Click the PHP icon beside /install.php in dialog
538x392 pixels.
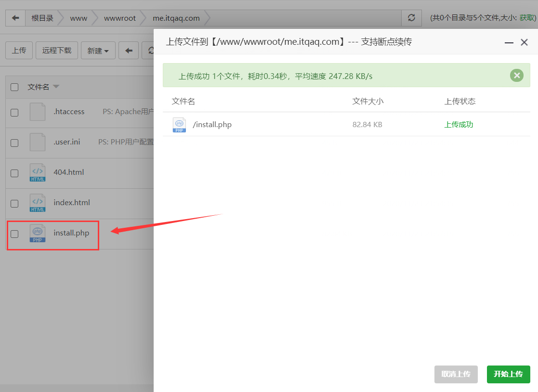click(179, 125)
